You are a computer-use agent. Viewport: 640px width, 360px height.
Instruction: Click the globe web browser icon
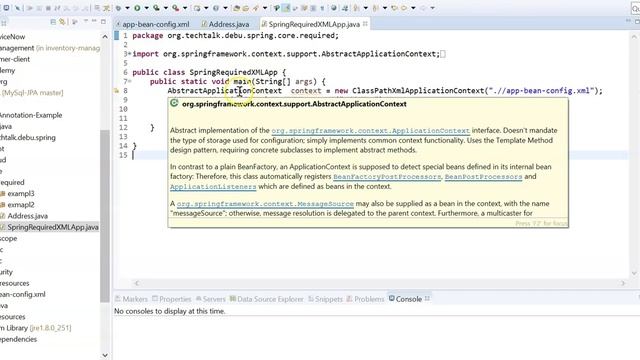pos(334,8)
